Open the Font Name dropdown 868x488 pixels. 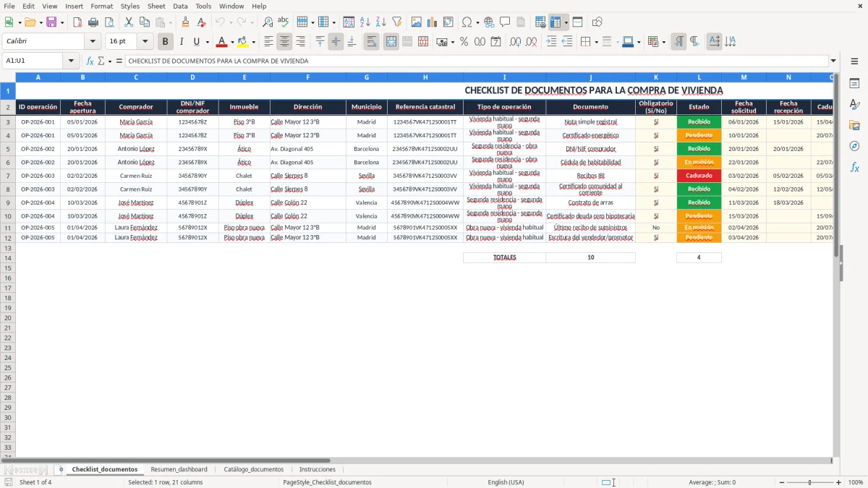pyautogui.click(x=93, y=42)
